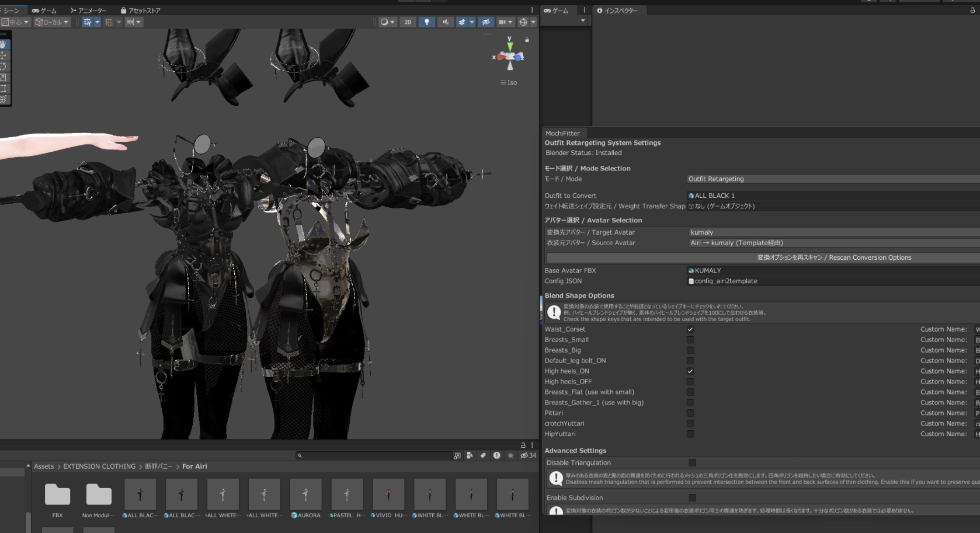Switch to the アニメーター tab
Screen dimensions: 980x533
tap(89, 11)
